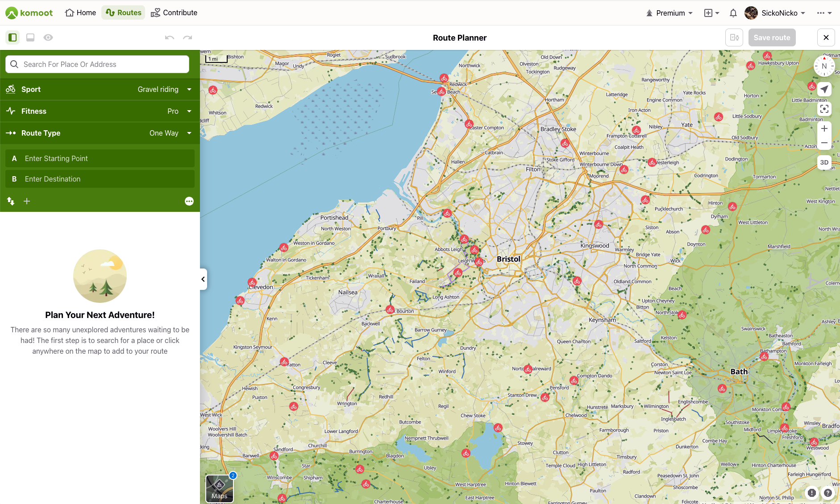Open the route settings panel icon

[734, 37]
